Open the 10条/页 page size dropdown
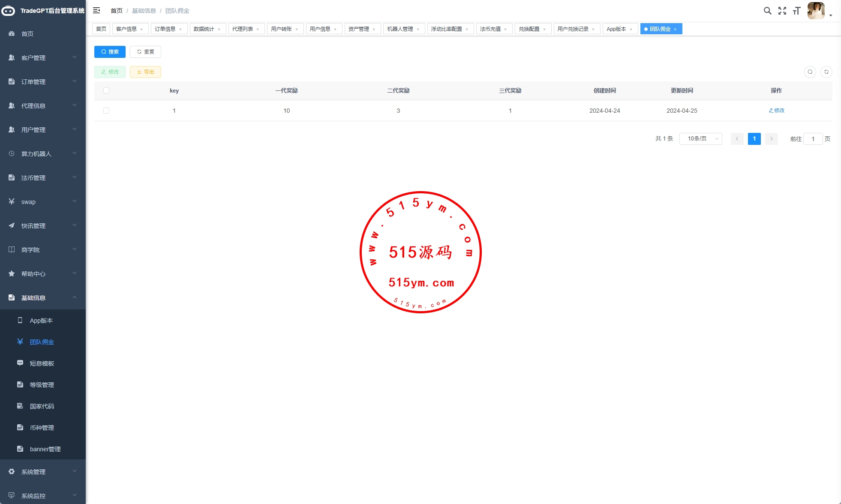This screenshot has width=841, height=504. 700,139
